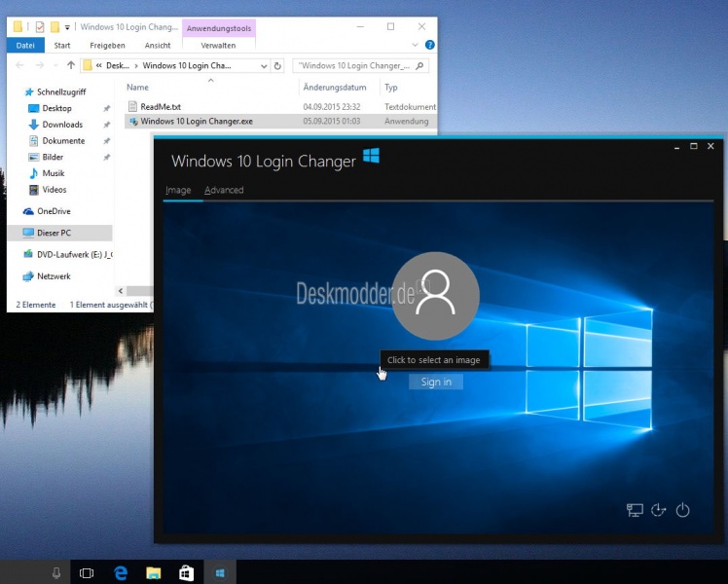Open the Image tab in Login Changer

coord(178,190)
